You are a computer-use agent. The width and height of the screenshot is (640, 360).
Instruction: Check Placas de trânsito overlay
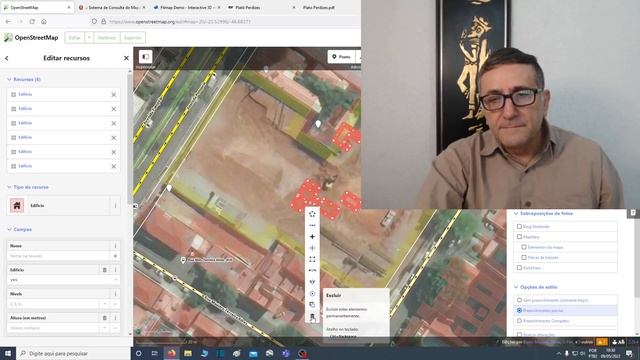pyautogui.click(x=524, y=258)
